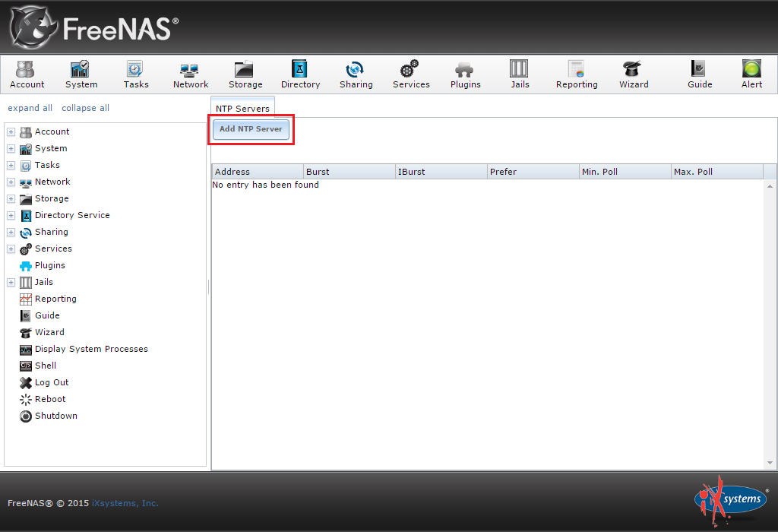Open the Guide toolbar icon
Viewport: 778px width, 532px height.
coord(700,74)
